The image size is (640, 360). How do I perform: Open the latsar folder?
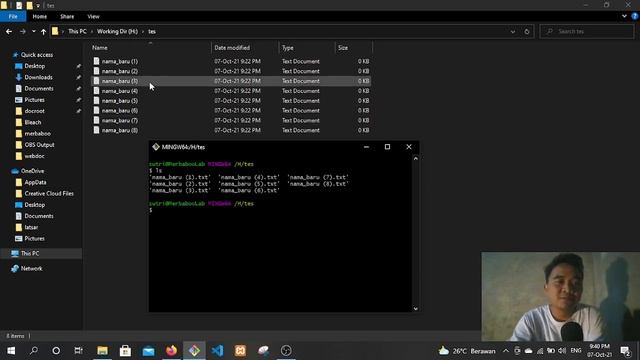pos(31,227)
